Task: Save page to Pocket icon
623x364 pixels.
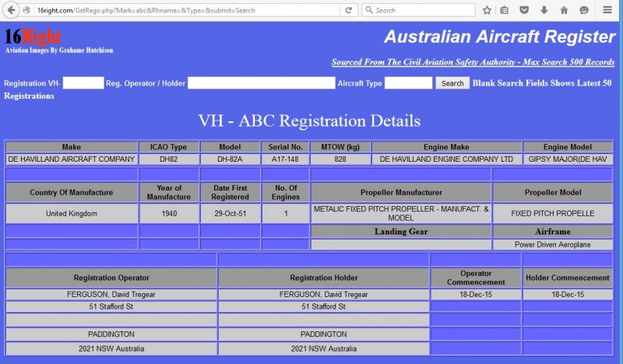Action: click(524, 10)
